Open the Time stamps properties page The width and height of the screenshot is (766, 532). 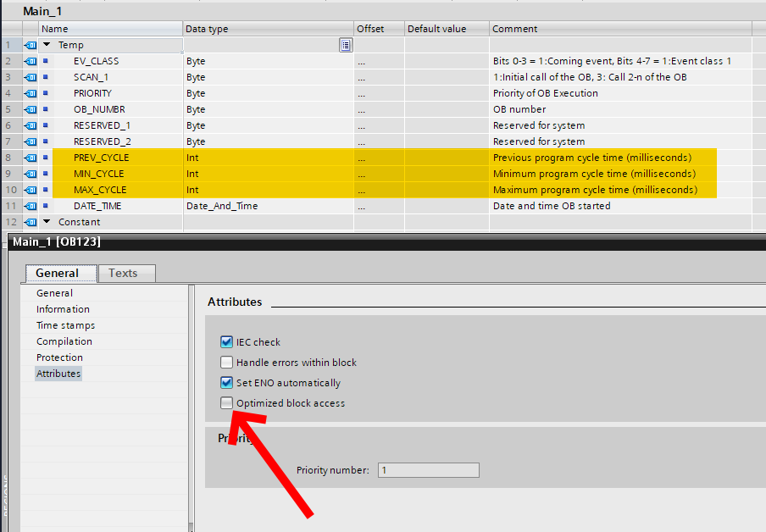65,325
